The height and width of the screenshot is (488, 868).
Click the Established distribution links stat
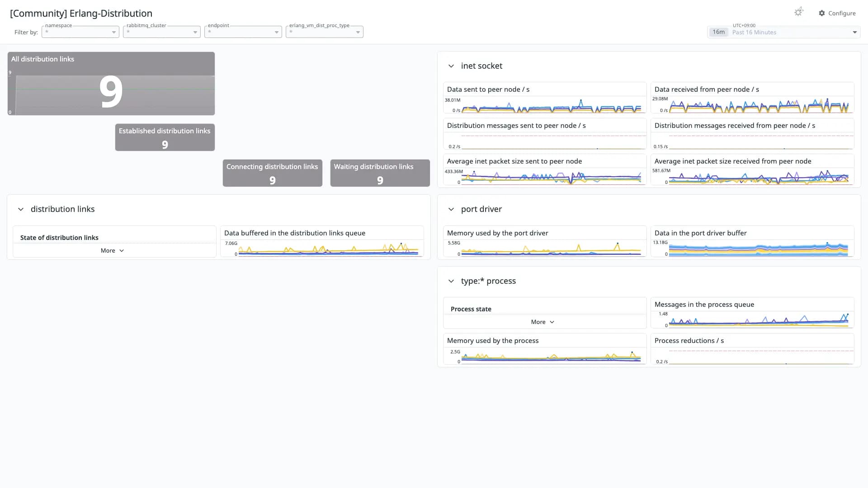165,137
